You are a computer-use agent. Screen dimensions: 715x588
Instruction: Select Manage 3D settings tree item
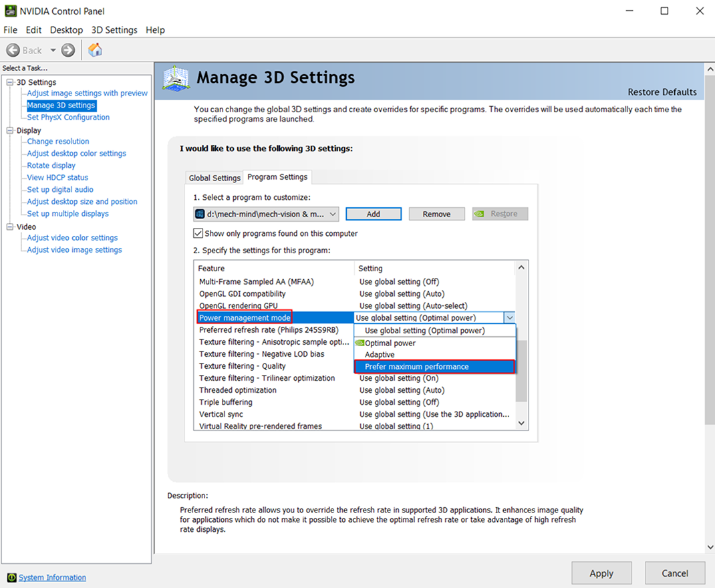(61, 106)
